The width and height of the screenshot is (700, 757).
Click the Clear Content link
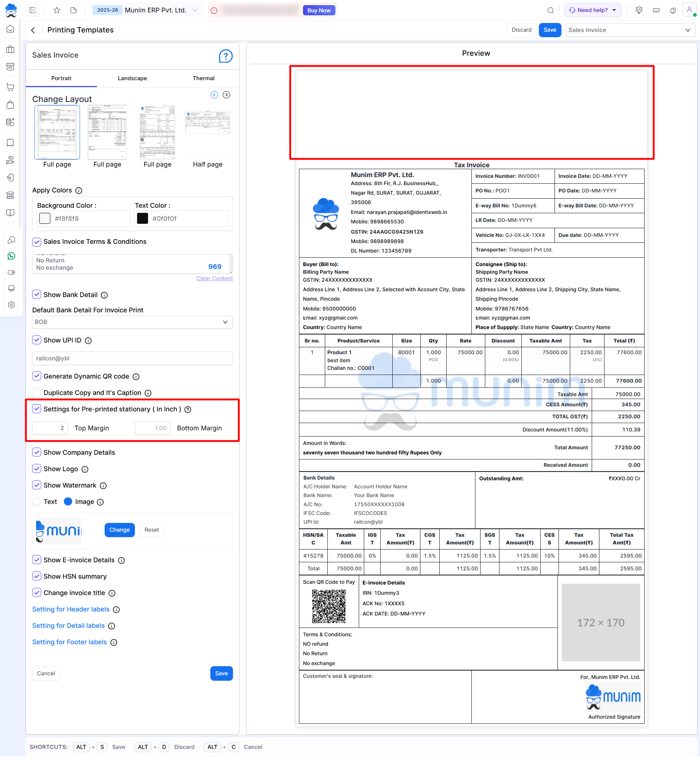click(x=214, y=278)
